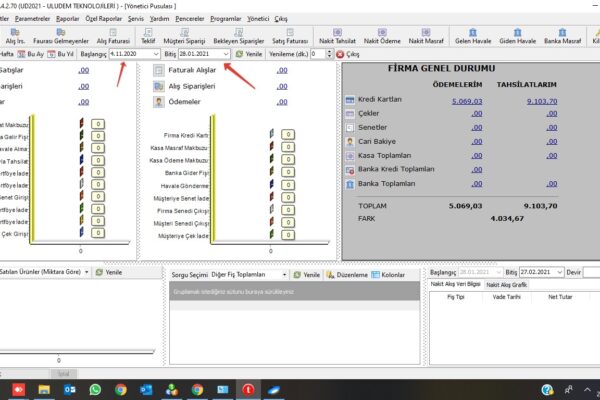Open WhatsApp from the taskbar
The image size is (600, 400).
[95, 389]
